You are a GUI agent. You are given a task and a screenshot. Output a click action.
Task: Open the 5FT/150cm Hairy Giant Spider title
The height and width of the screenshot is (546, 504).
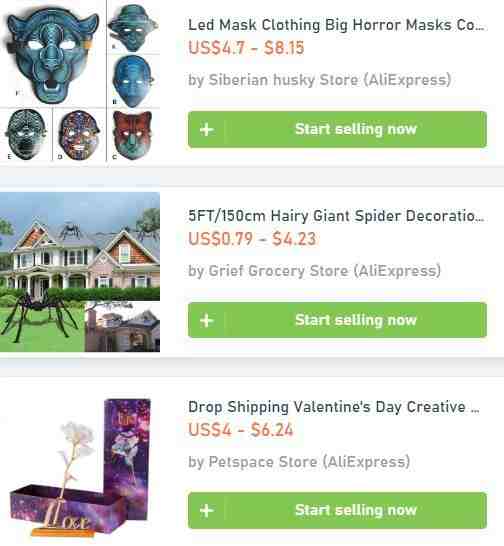point(336,216)
